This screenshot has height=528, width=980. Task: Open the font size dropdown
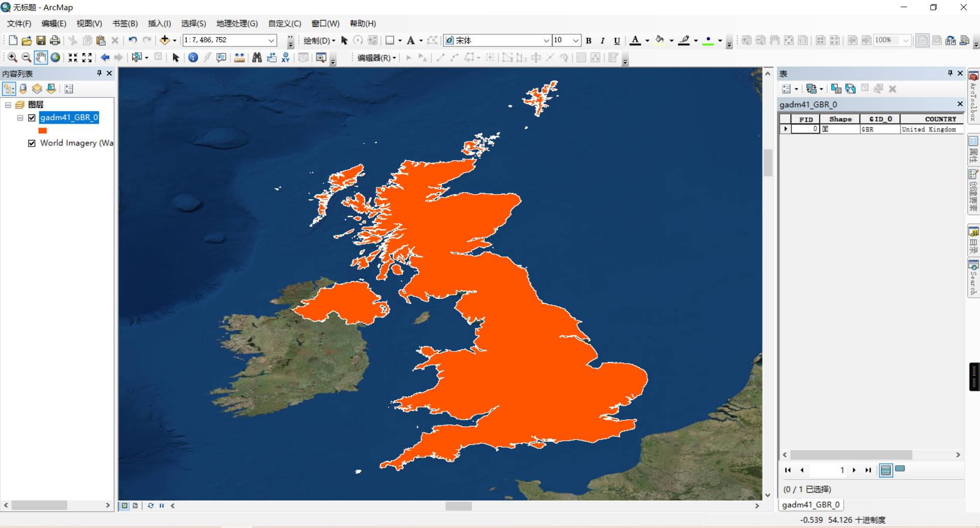576,40
